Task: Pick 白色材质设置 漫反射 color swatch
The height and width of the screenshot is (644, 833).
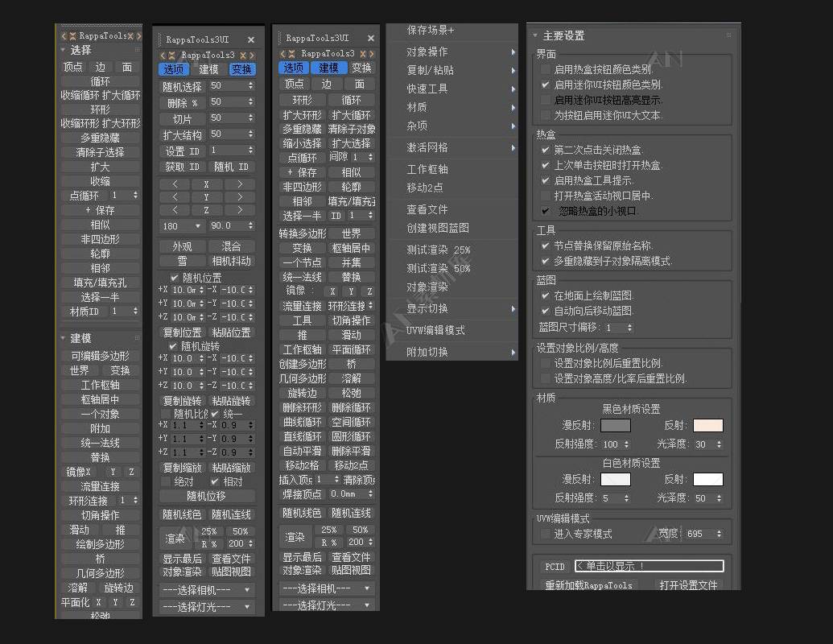Action: (615, 479)
